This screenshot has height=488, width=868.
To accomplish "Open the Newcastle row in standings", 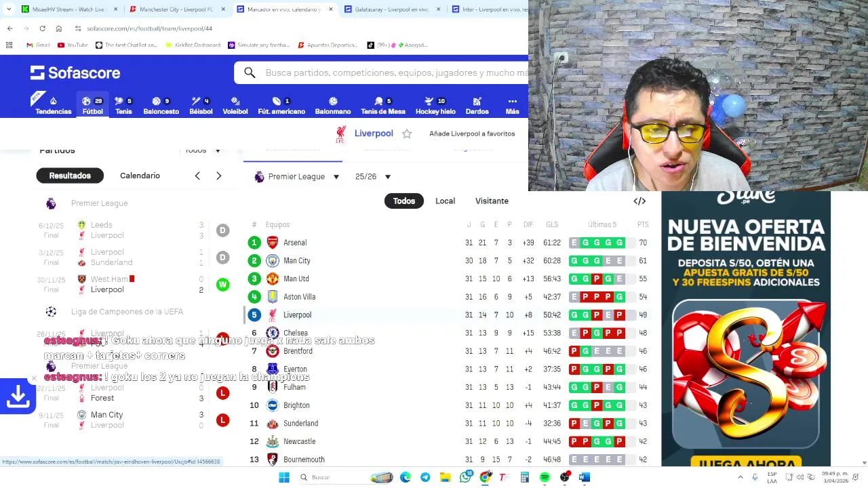I will click(448, 441).
